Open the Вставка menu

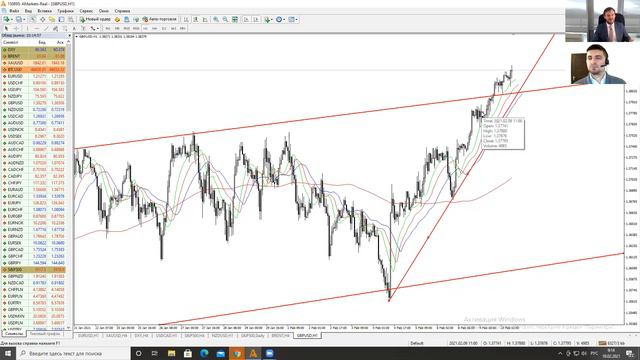tap(44, 11)
